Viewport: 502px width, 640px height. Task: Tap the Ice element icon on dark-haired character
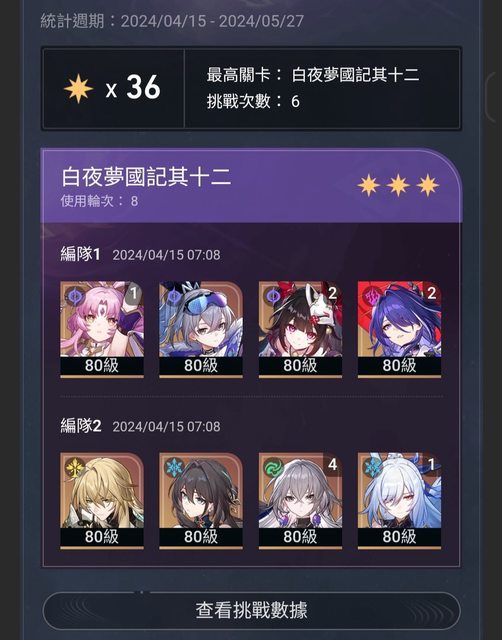coord(174,467)
